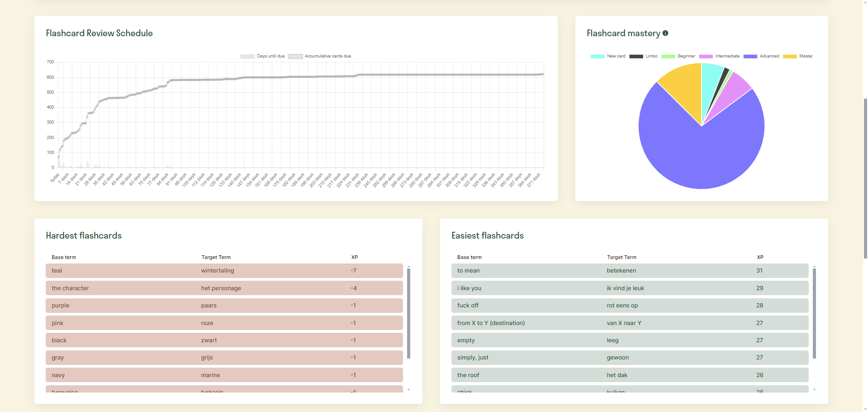Screen dimensions: 868x412
Task: Click the purple Advanced legend swatch
Action: 750,57
